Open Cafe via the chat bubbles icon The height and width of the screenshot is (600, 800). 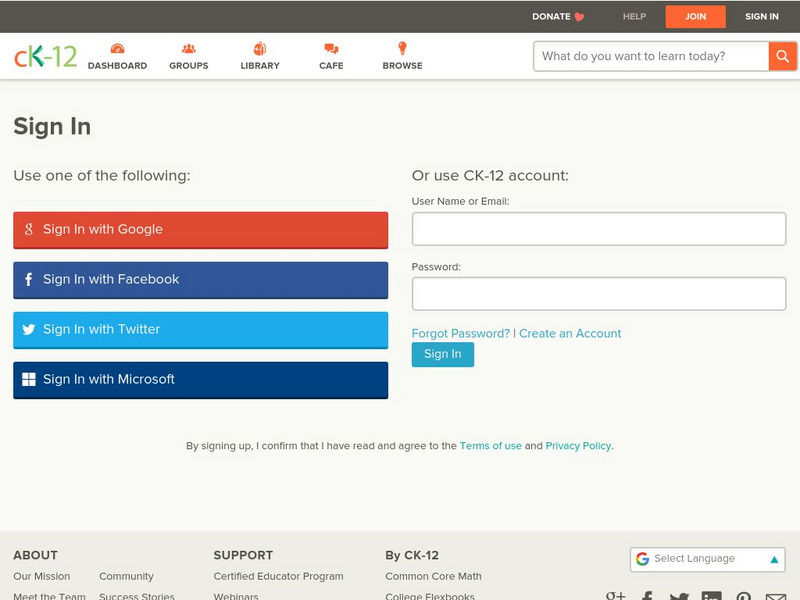click(331, 48)
